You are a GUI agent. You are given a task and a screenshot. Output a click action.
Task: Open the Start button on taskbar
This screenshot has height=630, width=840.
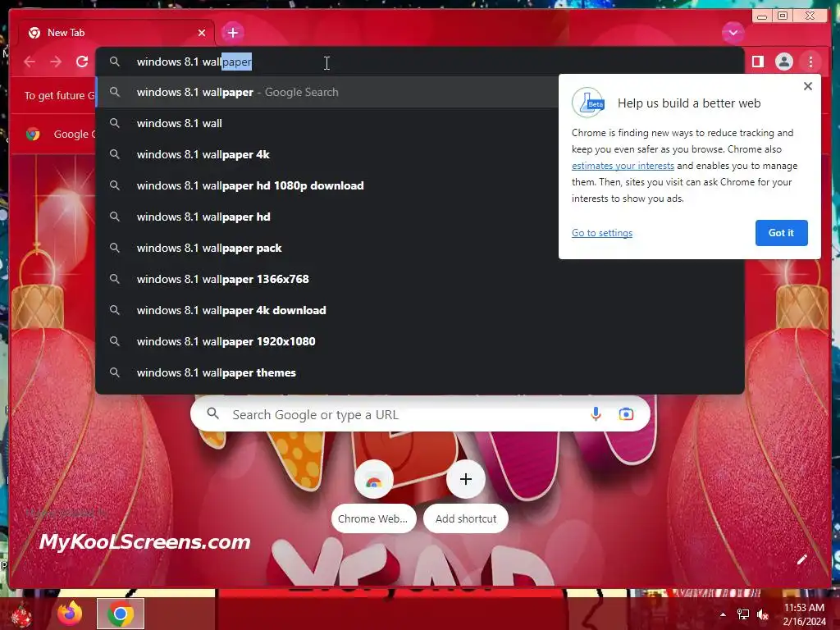tap(21, 615)
